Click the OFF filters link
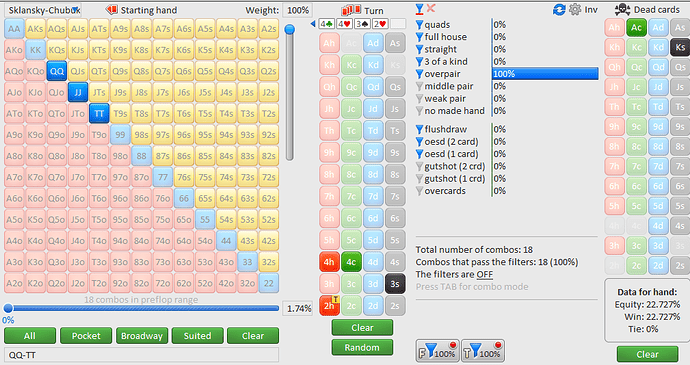 pos(484,275)
